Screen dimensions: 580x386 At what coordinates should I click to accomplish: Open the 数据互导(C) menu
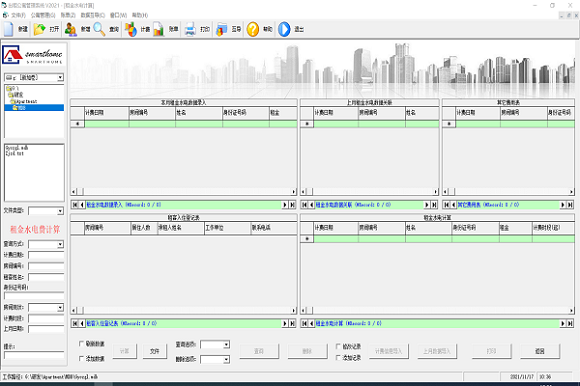[93, 15]
